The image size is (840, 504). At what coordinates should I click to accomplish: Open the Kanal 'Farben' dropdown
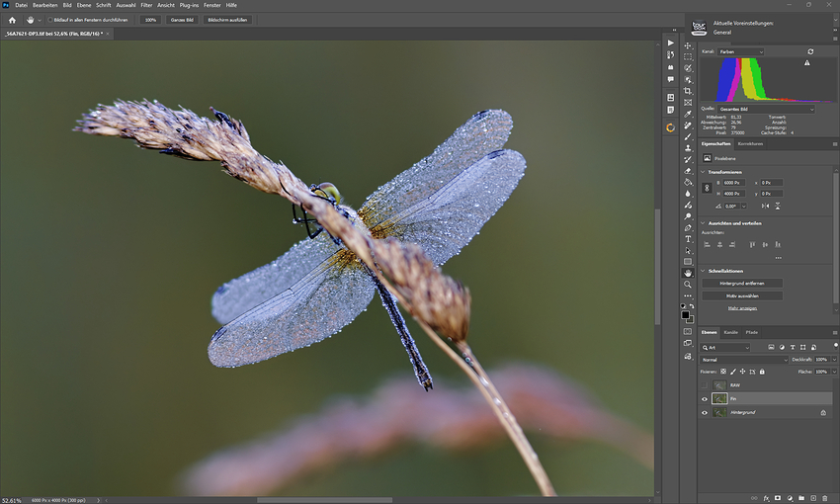[740, 51]
